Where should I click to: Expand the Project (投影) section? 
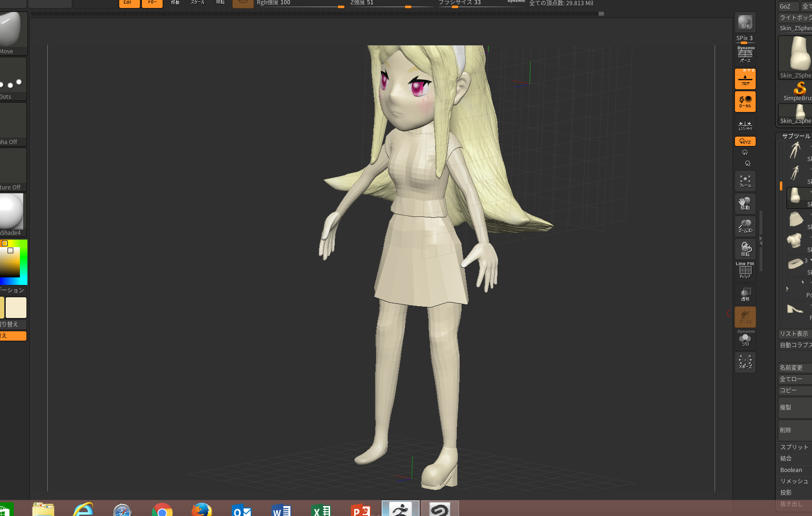point(795,492)
